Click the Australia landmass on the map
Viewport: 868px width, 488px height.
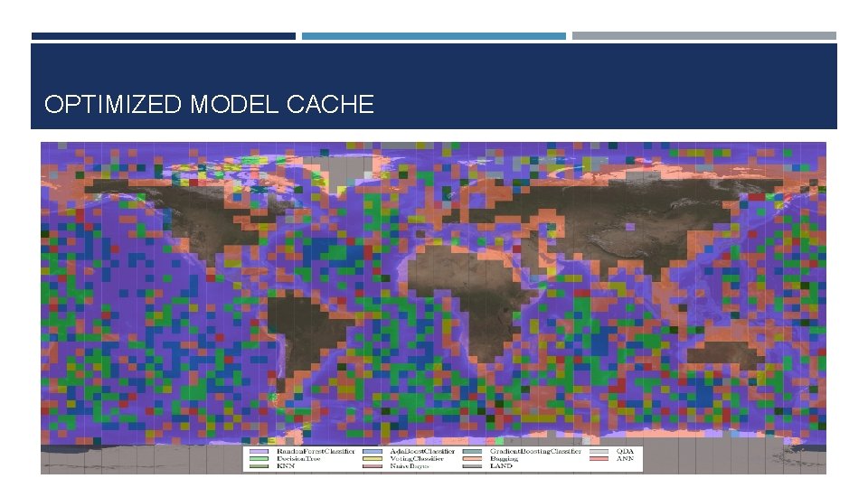coord(725,354)
